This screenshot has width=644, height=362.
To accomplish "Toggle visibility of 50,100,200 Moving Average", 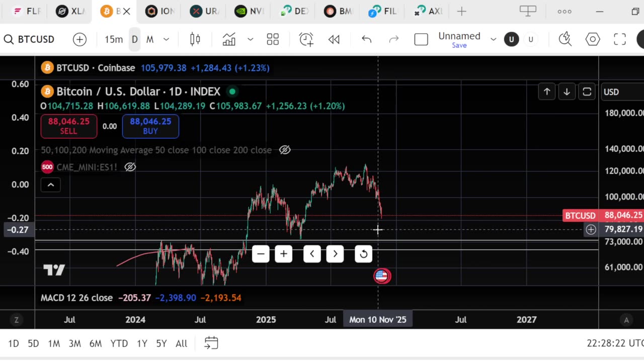I will 285,150.
